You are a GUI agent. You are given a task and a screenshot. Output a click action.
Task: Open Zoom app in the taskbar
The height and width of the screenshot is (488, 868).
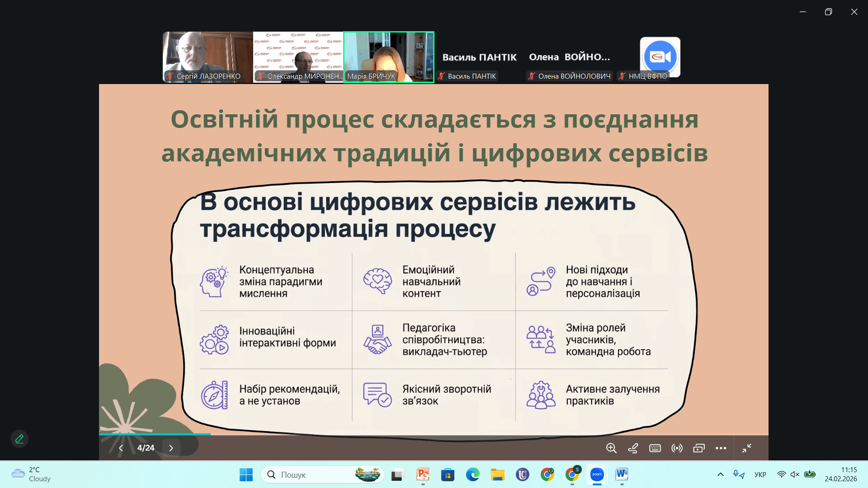(597, 474)
